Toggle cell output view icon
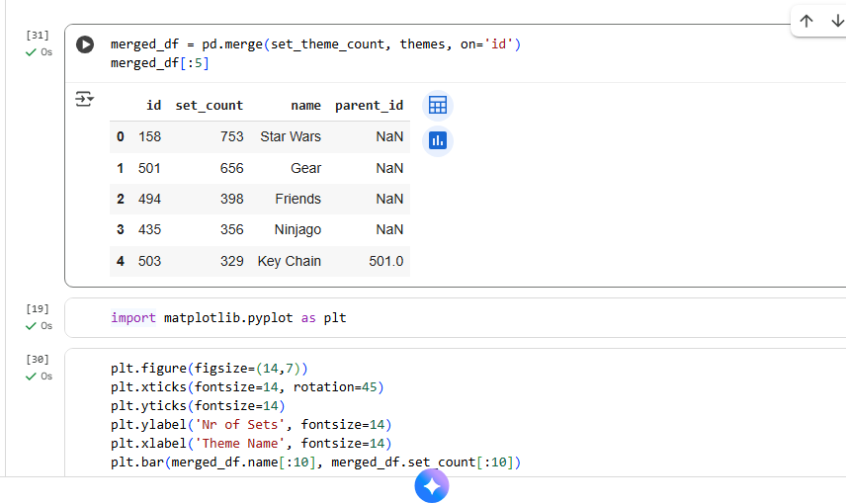The width and height of the screenshot is (846, 504). [84, 99]
